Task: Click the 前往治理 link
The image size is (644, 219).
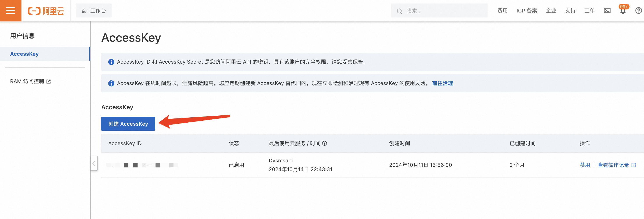Action: pyautogui.click(x=442, y=83)
